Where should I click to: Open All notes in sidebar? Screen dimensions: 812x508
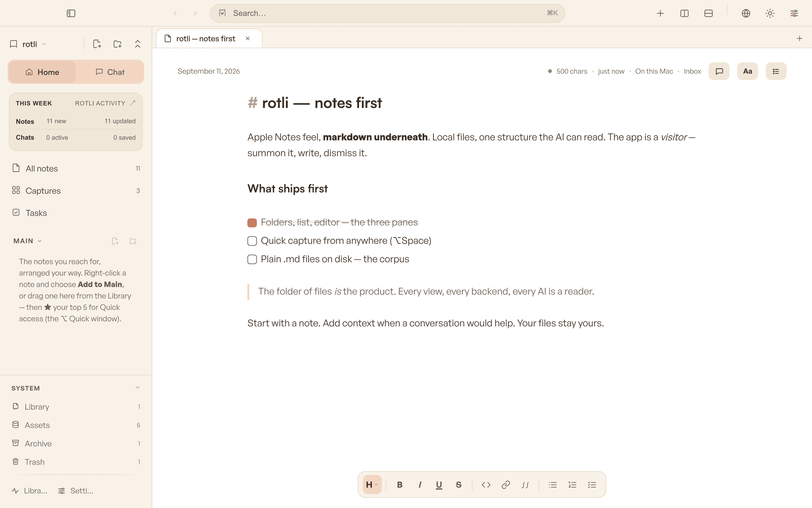click(x=76, y=168)
